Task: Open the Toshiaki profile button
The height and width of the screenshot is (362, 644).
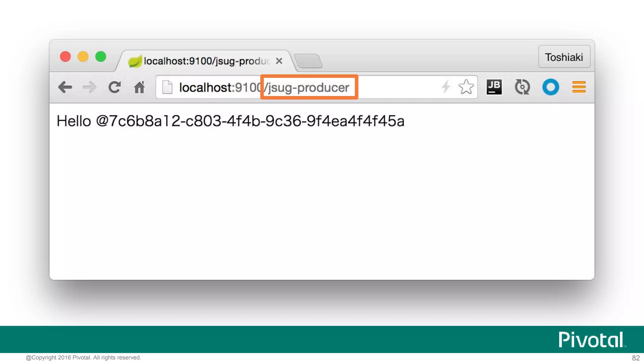Action: pyautogui.click(x=564, y=57)
